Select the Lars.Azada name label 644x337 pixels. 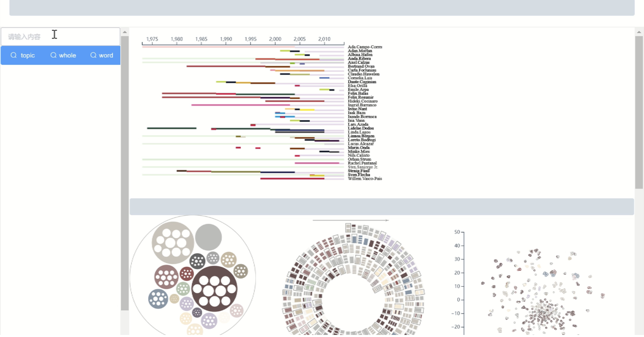[x=358, y=124]
